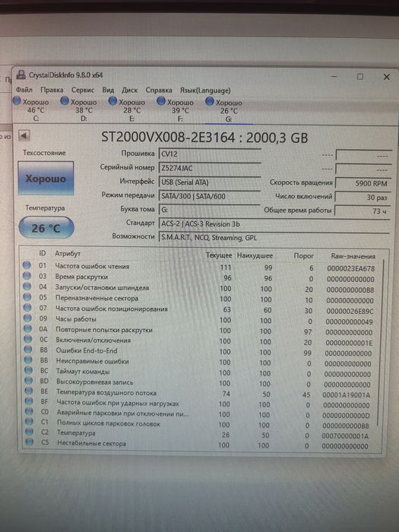This screenshot has height=532, width=399.
Task: Select drive F: tab showing 39 °C
Action: click(x=176, y=109)
